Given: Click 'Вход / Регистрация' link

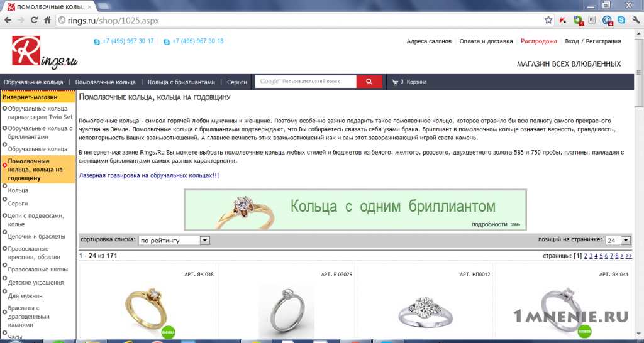Looking at the screenshot, I should [593, 41].
